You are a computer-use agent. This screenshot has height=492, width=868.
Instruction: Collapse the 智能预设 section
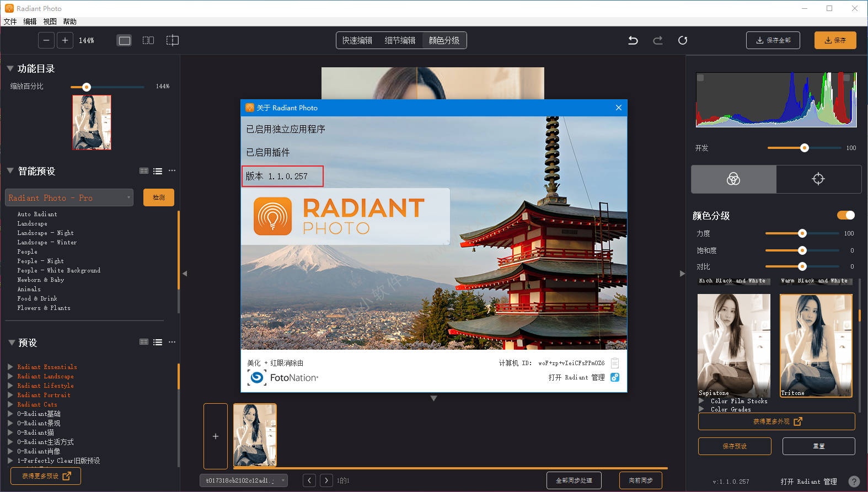(x=10, y=171)
